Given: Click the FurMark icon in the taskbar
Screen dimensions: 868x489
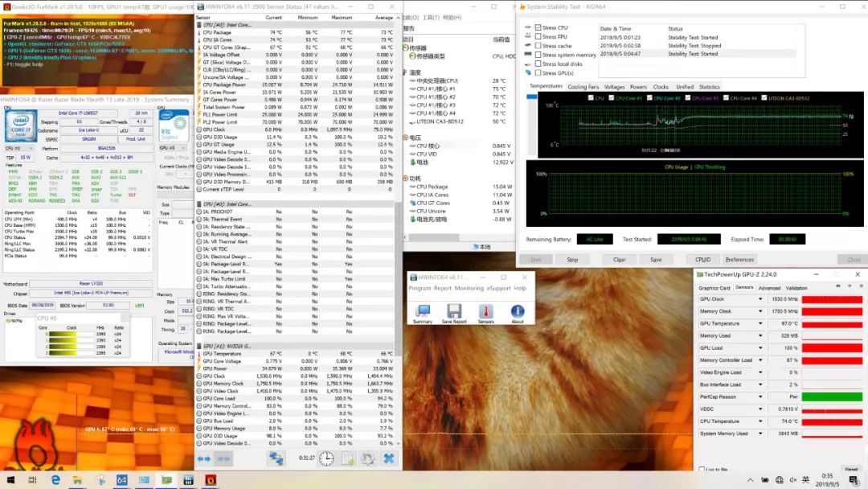Looking at the screenshot, I should [x=211, y=480].
